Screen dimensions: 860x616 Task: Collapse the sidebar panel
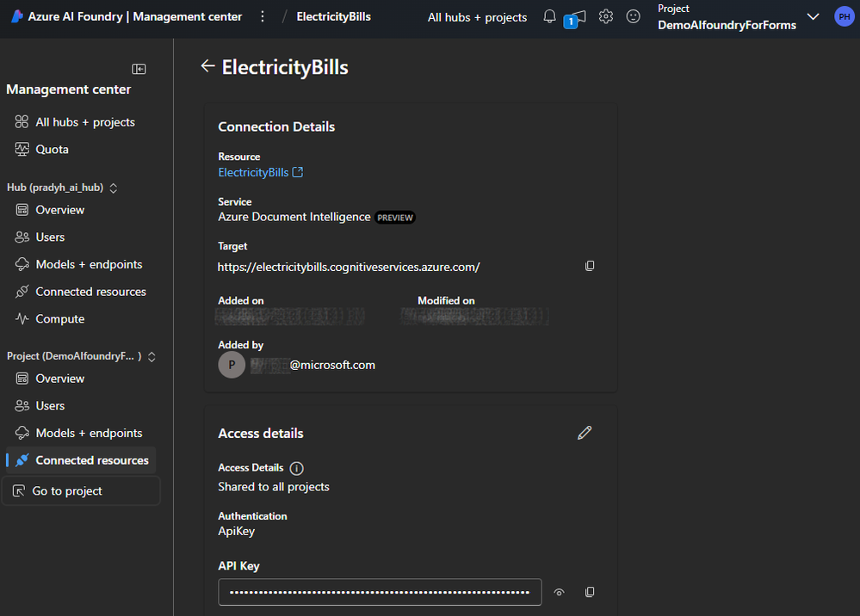(139, 69)
